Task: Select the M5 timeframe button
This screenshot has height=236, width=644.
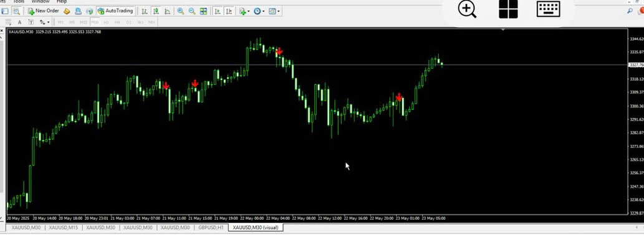Action: [72, 22]
